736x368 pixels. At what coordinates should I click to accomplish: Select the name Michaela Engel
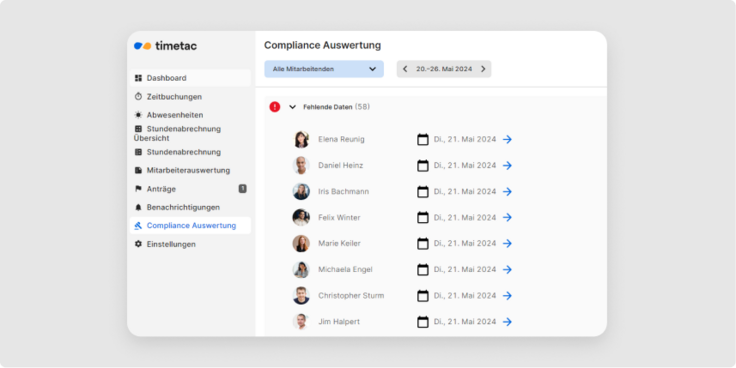pyautogui.click(x=345, y=269)
